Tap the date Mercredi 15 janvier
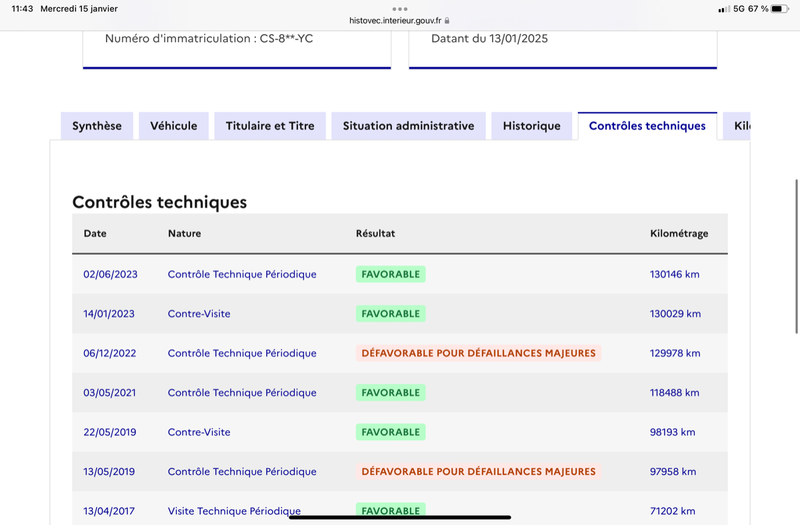Image resolution: width=800 pixels, height=525 pixels. (x=79, y=9)
